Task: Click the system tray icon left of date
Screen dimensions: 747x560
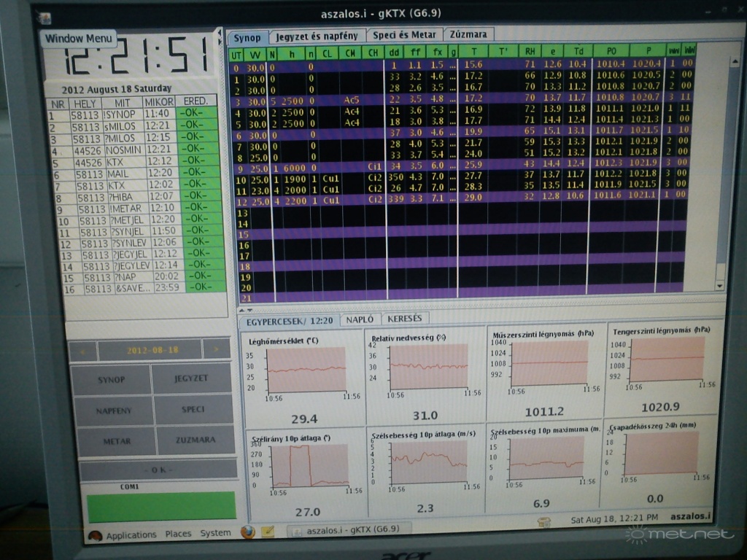Action: coord(543,521)
